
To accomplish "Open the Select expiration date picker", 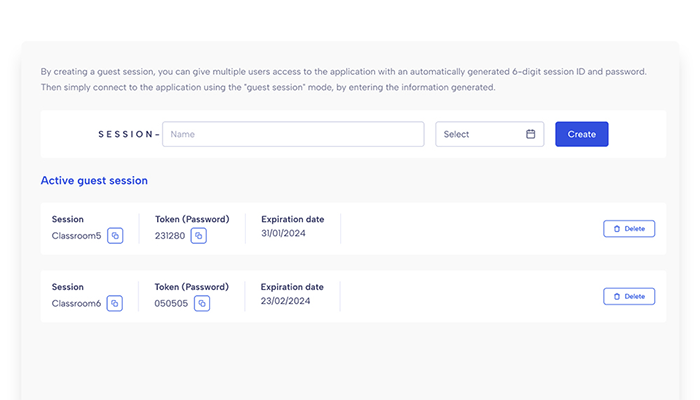I will point(490,134).
